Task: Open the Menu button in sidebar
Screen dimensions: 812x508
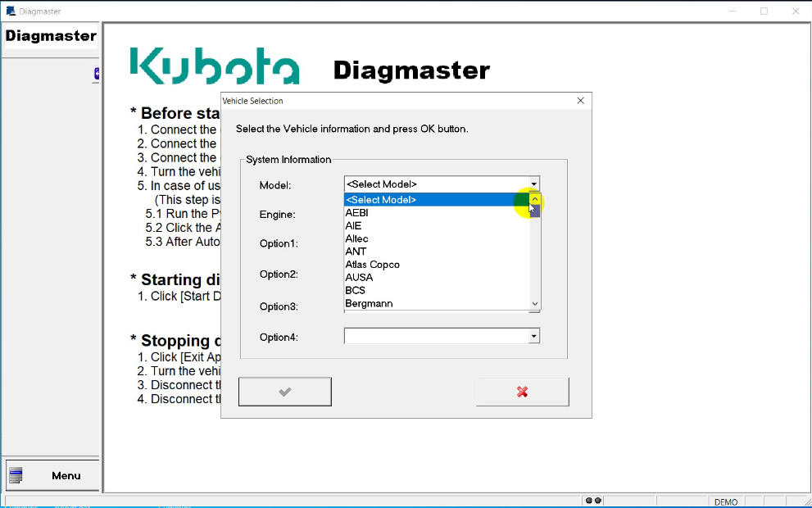Action: [x=52, y=475]
